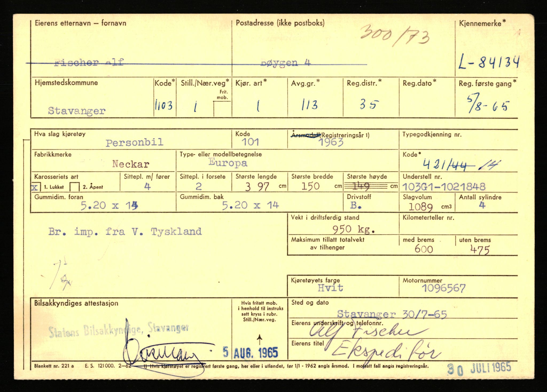Click the cylinder count value 4
The image size is (547, 392).
pyautogui.click(x=482, y=205)
